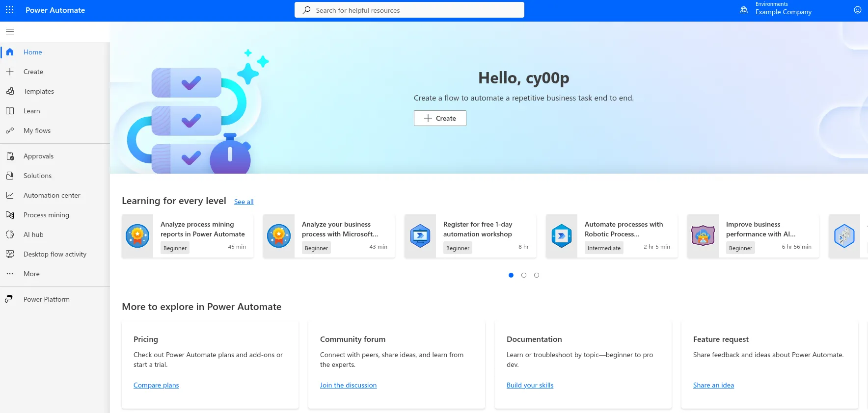The image size is (868, 413).
Task: Open the feedback smiley icon in the header
Action: pos(858,10)
